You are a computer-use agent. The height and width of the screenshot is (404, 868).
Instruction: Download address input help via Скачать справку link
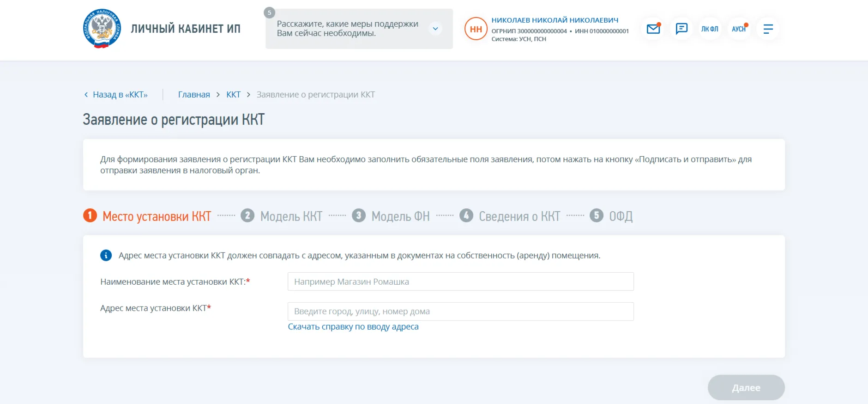pos(353,327)
